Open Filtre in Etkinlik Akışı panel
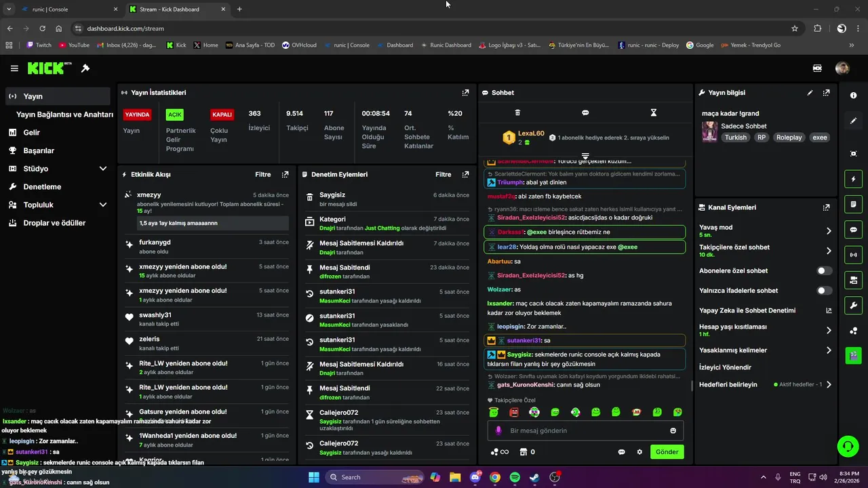 [263, 174]
